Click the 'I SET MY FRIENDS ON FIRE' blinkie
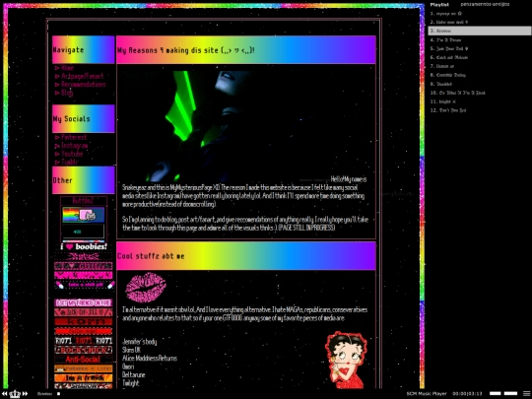The width and height of the screenshot is (532, 399). pos(84,302)
